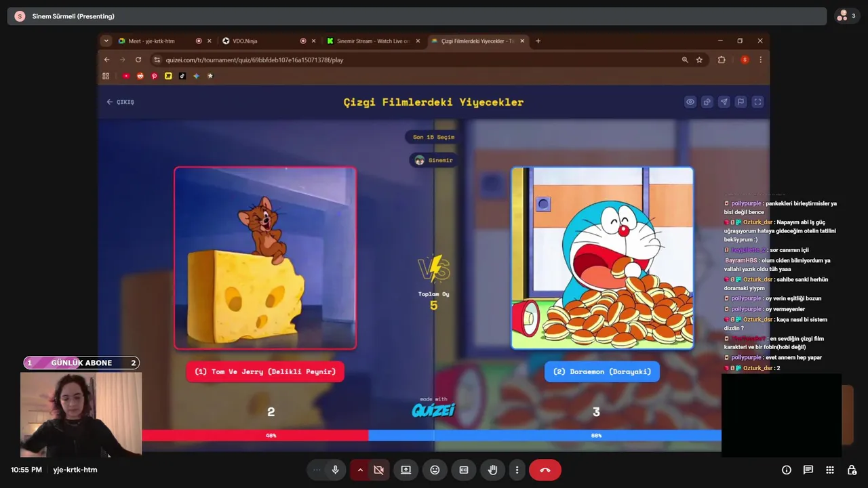Viewport: 868px width, 488px height.
Task: Expand video settings arrow beside camera
Action: [x=360, y=470]
